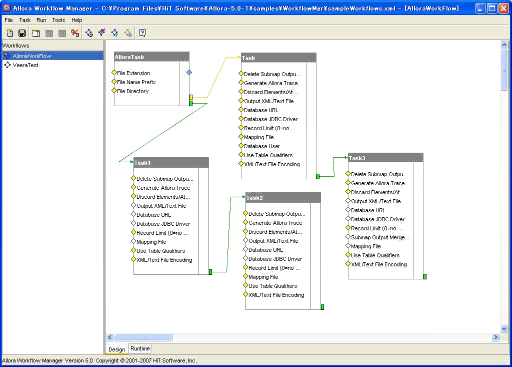512x367 pixels.
Task: Open the Task menu
Action: tap(25, 20)
